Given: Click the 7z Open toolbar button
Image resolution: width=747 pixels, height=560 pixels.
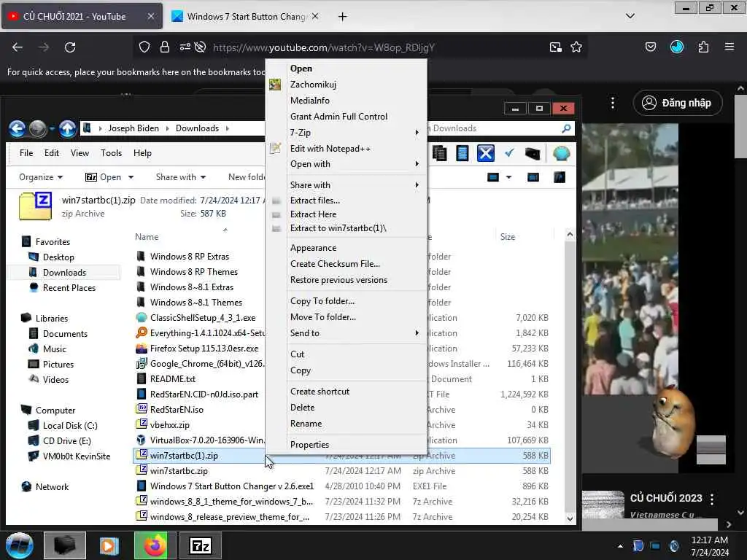Looking at the screenshot, I should pyautogui.click(x=104, y=177).
